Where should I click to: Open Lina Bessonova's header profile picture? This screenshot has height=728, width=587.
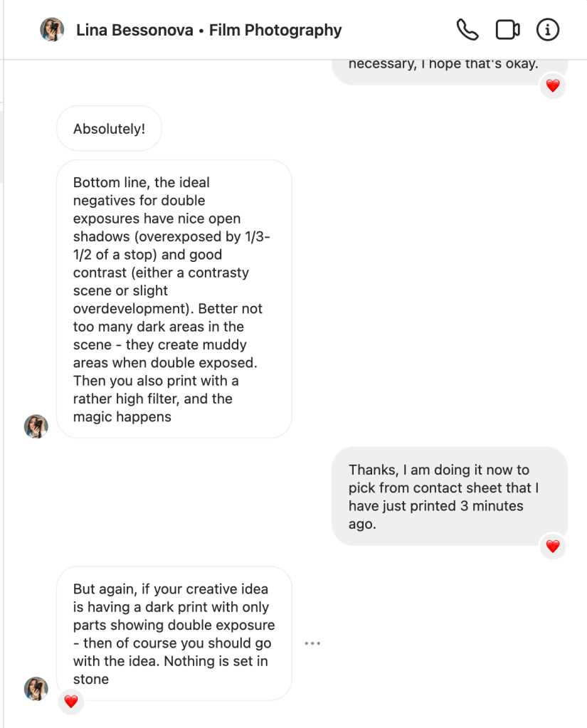pos(52,30)
